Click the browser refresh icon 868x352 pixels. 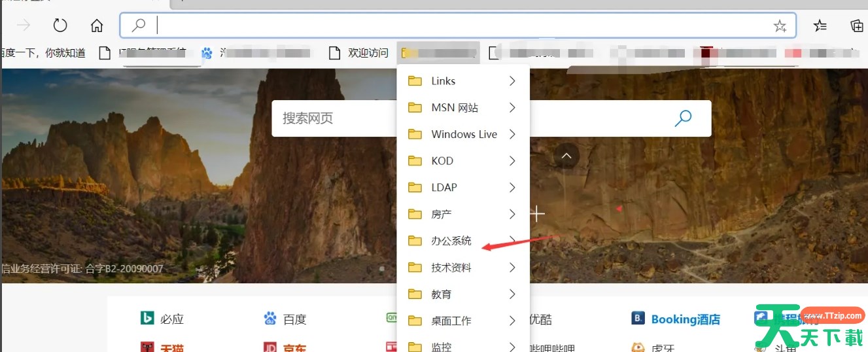60,26
